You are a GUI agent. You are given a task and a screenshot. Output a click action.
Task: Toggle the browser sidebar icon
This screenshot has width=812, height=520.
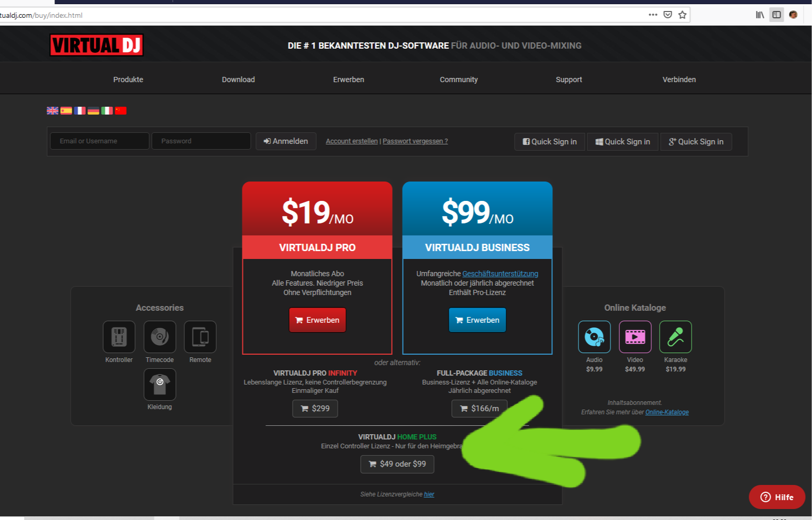(x=776, y=15)
